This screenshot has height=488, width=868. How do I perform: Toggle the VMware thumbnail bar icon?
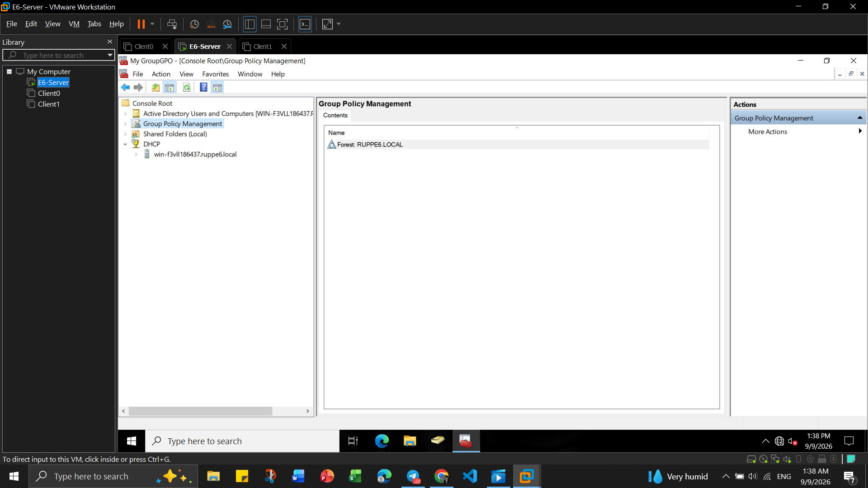266,24
